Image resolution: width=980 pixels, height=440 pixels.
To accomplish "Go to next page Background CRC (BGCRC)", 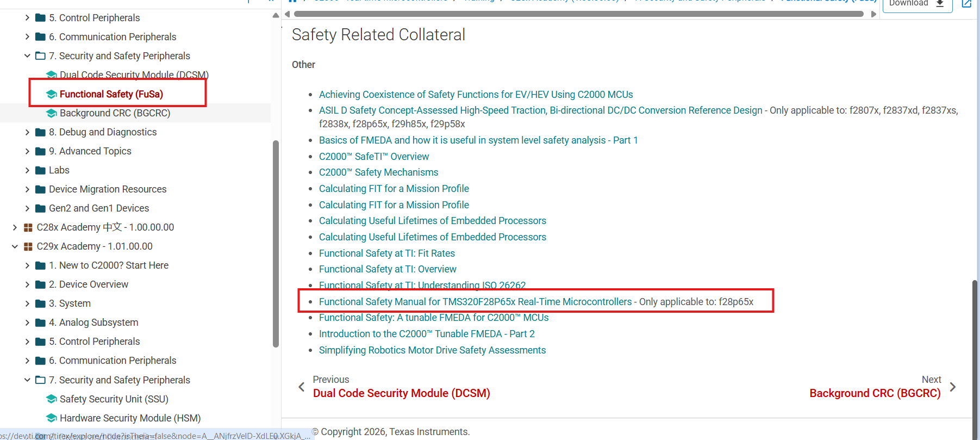I will pyautogui.click(x=875, y=393).
